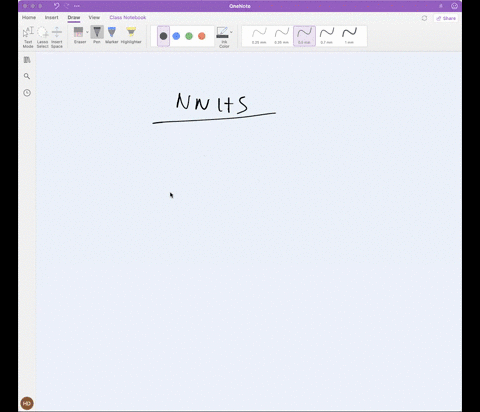Expand the Eraser options dropdown arrow
Screen dimensions: 480x412
[88, 32]
